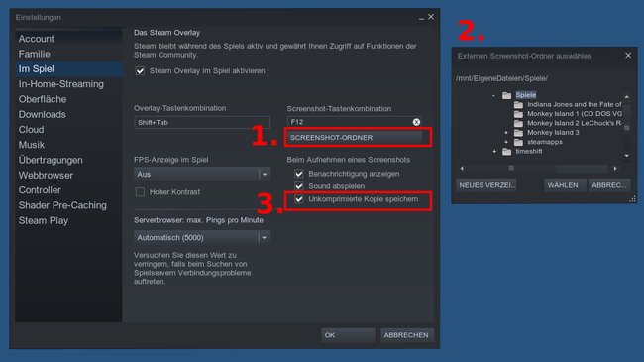The height and width of the screenshot is (362, 644).
Task: Click vertical scrollbar thumb in folder tree
Action: 627,128
